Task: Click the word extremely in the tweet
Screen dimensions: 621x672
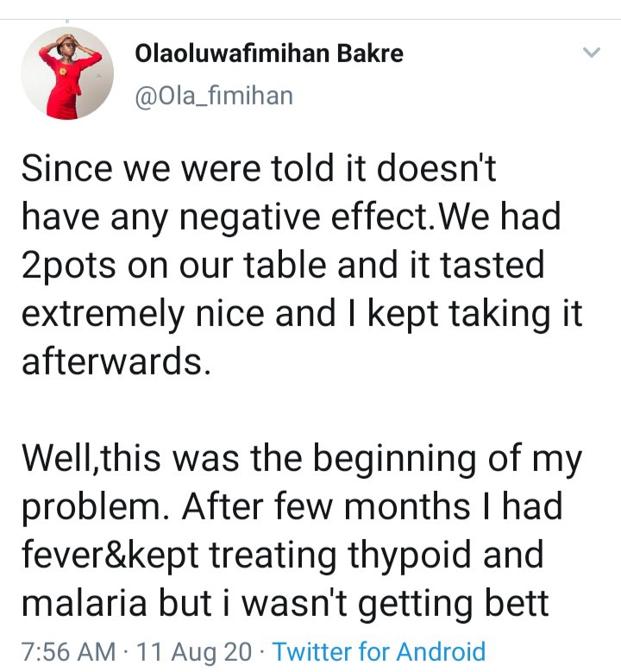Action: point(102,314)
